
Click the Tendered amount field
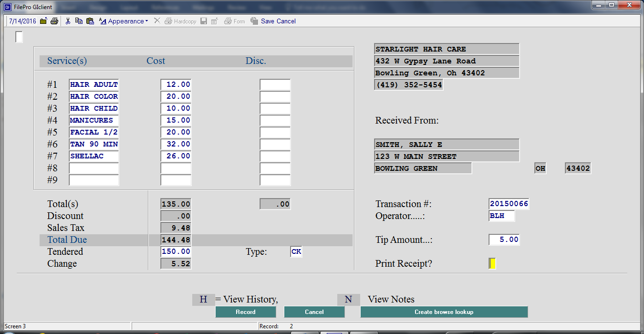coord(176,251)
